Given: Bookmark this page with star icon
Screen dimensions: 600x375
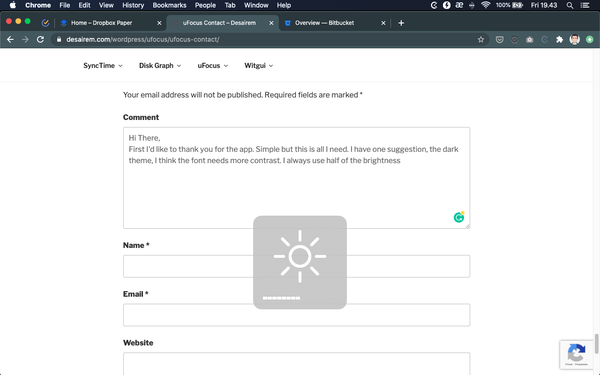Looking at the screenshot, I should coord(481,39).
